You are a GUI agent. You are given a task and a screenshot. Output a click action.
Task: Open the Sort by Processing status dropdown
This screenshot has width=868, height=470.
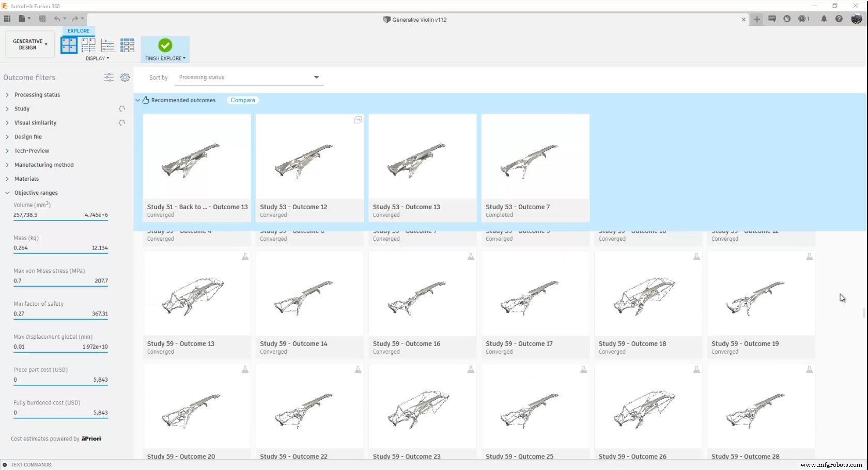[x=249, y=77]
